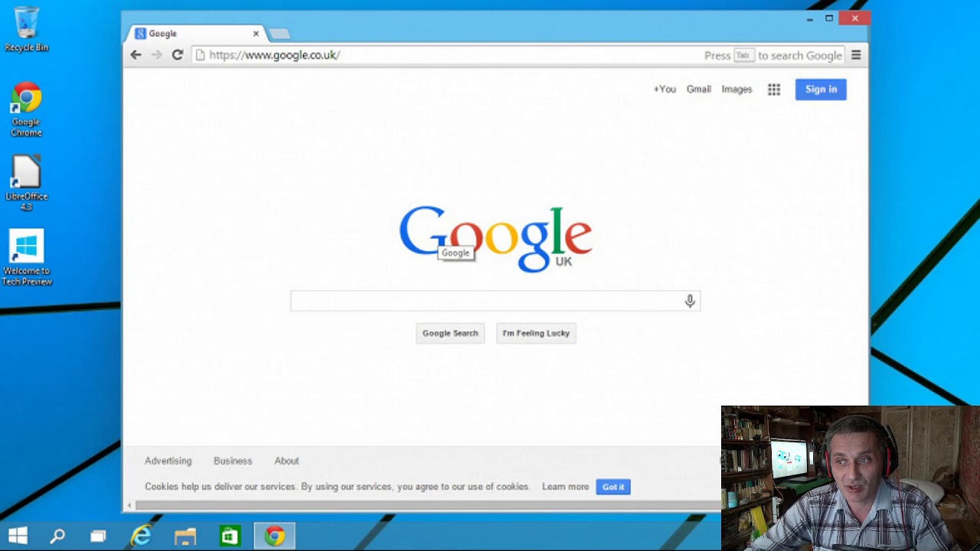This screenshot has width=980, height=551.
Task: Click the Google Search button
Action: click(450, 333)
